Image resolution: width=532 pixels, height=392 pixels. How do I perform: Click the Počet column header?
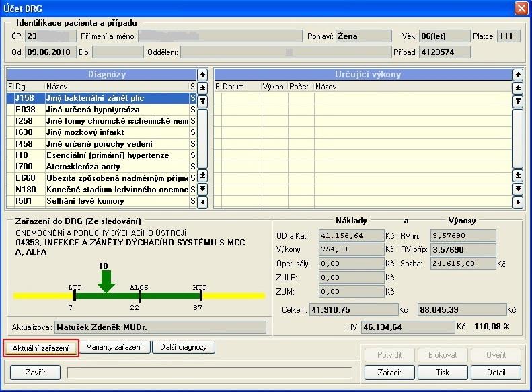[301, 87]
